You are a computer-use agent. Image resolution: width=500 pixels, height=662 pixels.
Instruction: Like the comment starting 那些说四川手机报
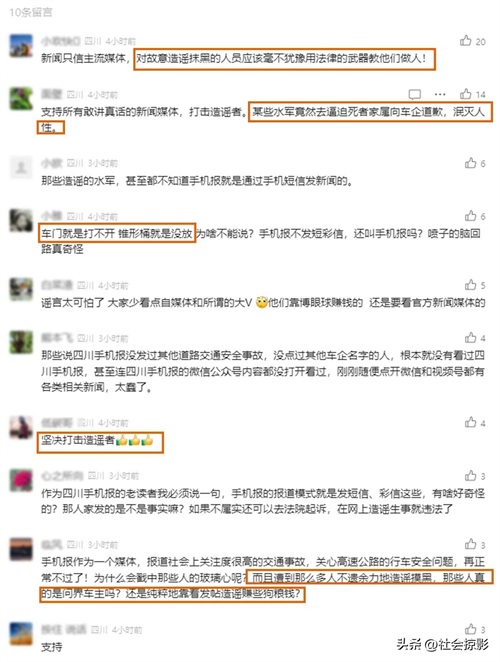click(470, 338)
